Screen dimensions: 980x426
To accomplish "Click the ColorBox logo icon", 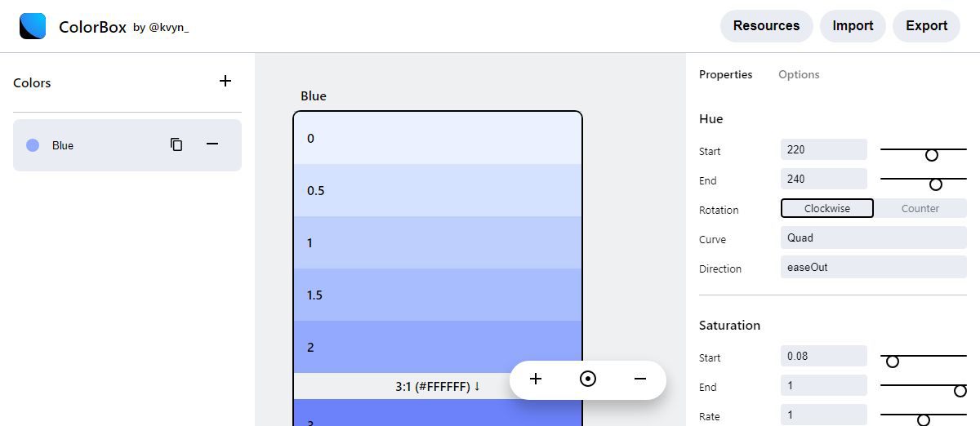I will point(33,26).
